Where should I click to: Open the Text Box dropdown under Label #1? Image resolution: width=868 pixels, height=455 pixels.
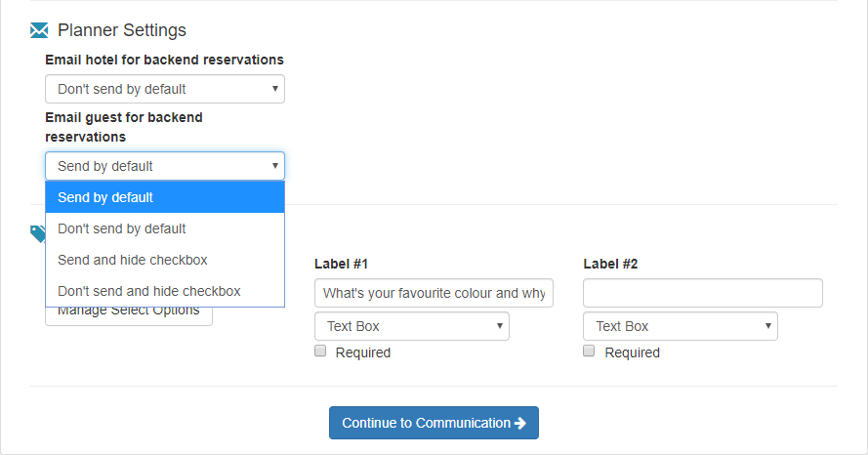(412, 326)
